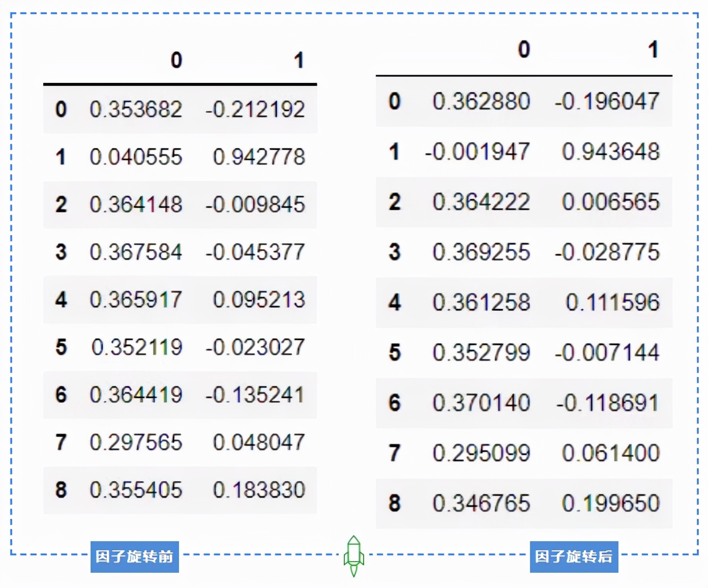Pick the value 0.361258
Viewport: 708px width, 588px height.
481,303
